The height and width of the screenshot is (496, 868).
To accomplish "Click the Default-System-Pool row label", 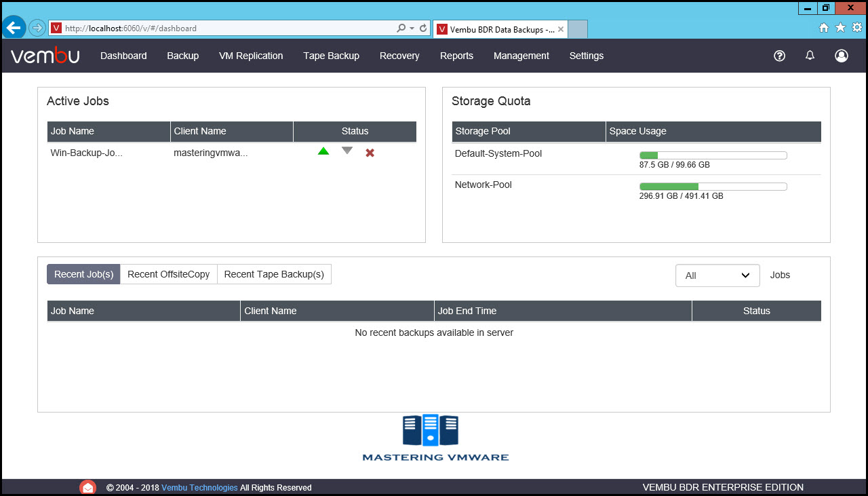I will pyautogui.click(x=498, y=153).
